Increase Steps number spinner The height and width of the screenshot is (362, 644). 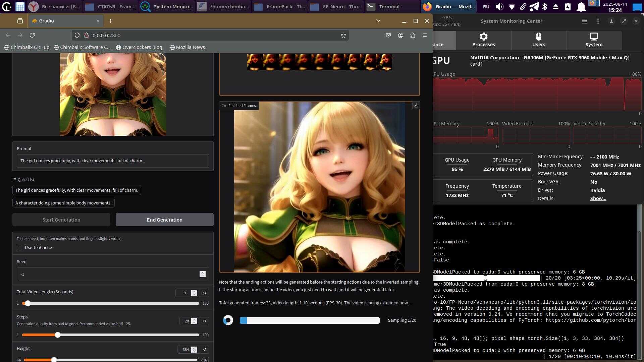coord(194,319)
